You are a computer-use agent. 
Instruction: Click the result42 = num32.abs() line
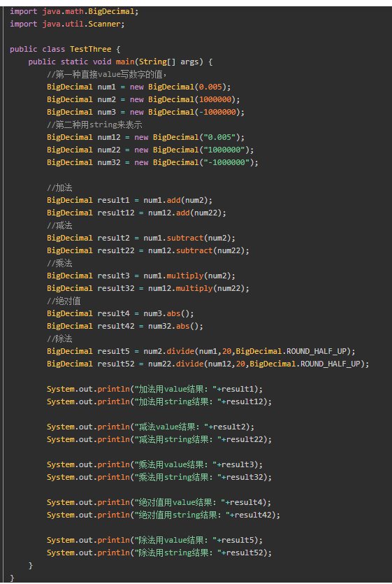125,326
